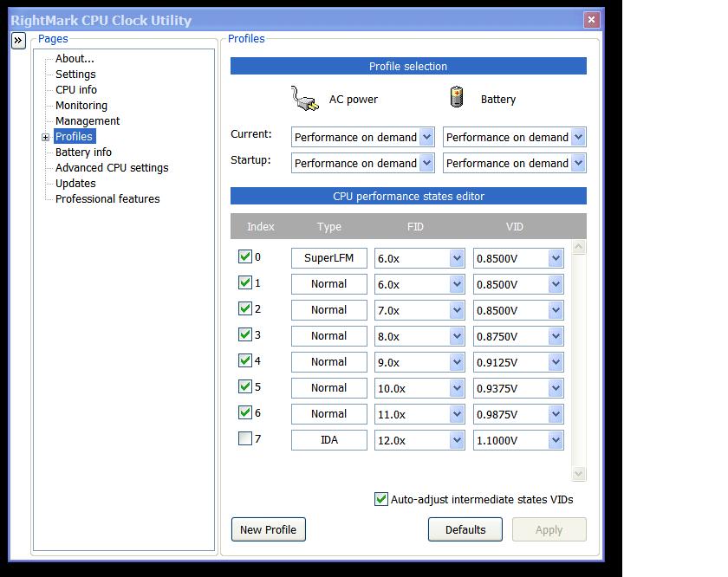Click the Profile selection header bar
This screenshot has height=577, width=728.
[408, 66]
